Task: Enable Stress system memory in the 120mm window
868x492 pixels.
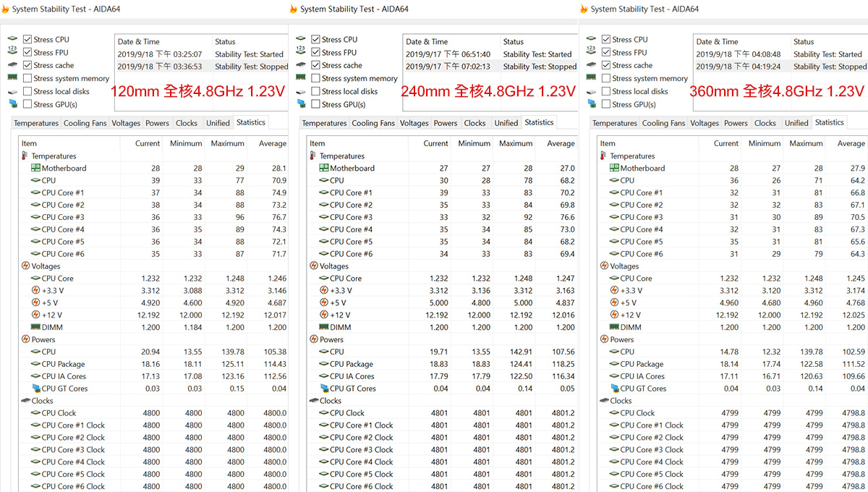Action: (x=27, y=78)
